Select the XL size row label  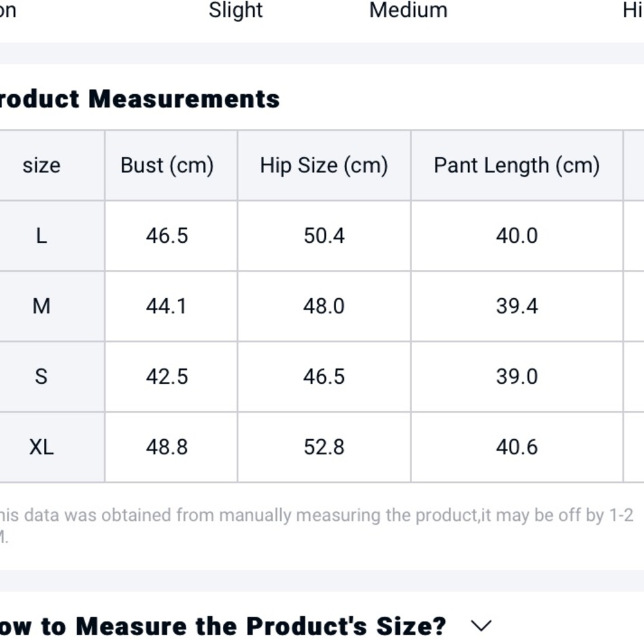tap(41, 447)
